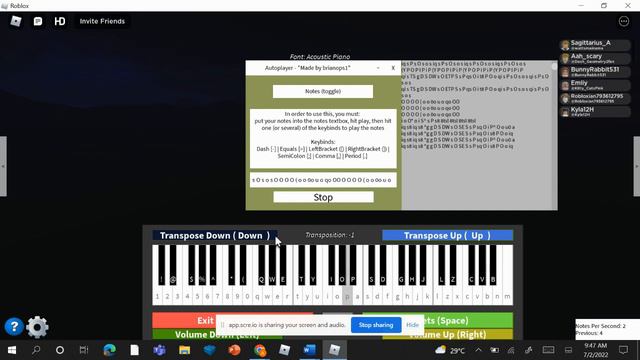Open PowerPoint from the taskbar
The image size is (640, 360).
click(234, 350)
